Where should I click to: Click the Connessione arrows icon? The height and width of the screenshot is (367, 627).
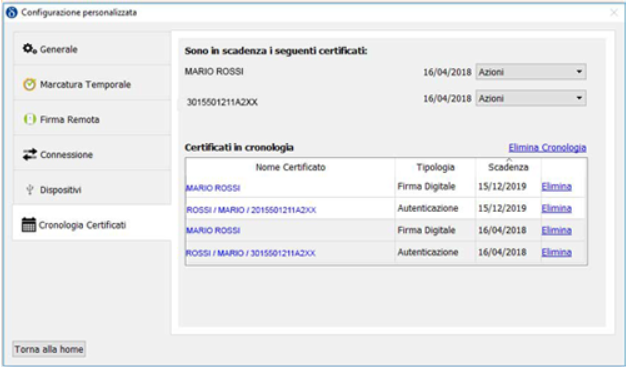(30, 154)
